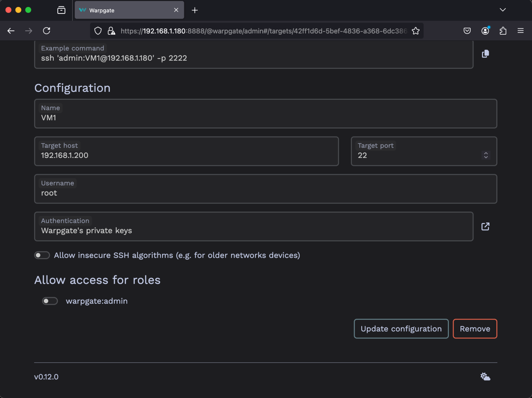Reload the current page
The image size is (532, 398).
(46, 31)
